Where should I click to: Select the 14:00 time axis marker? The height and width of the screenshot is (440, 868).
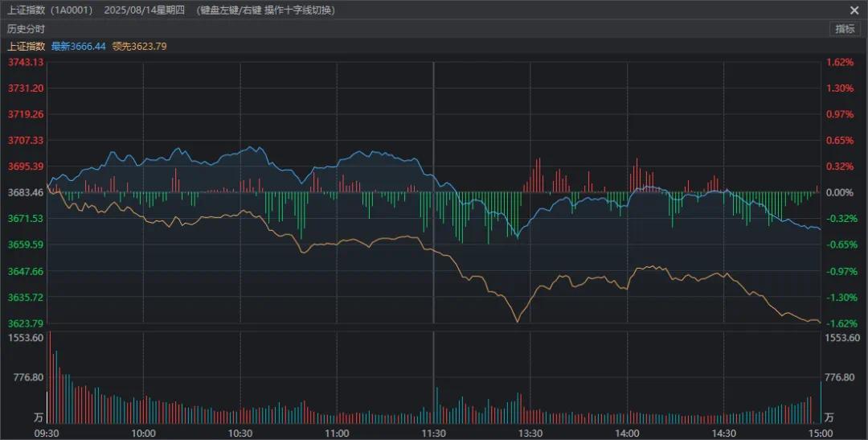(x=627, y=433)
